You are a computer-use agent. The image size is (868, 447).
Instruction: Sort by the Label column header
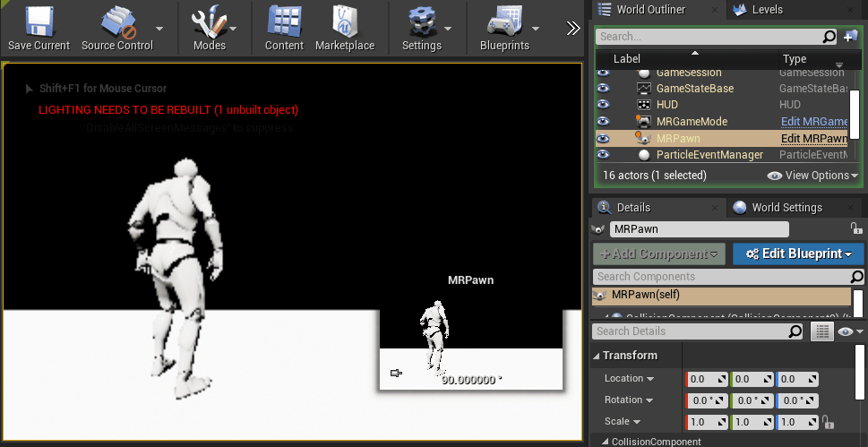(695, 59)
